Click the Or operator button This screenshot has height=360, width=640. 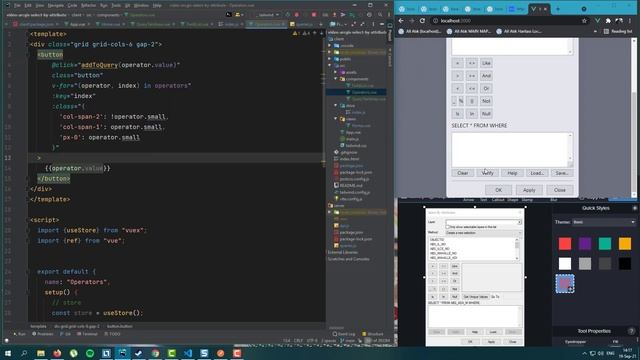coord(486,89)
